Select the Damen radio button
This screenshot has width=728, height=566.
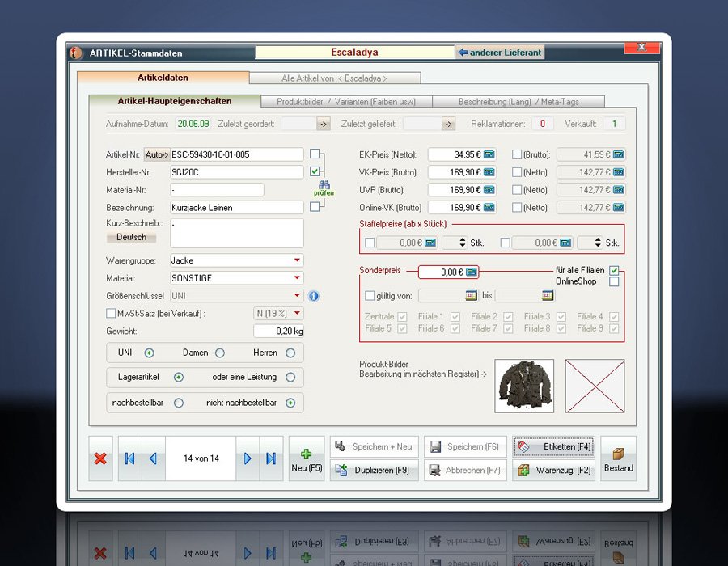220,353
